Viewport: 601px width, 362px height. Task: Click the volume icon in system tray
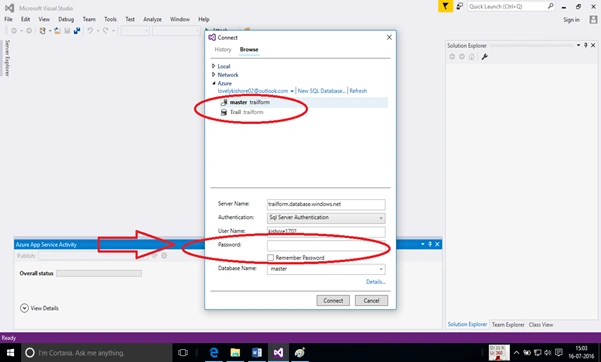tap(548, 352)
